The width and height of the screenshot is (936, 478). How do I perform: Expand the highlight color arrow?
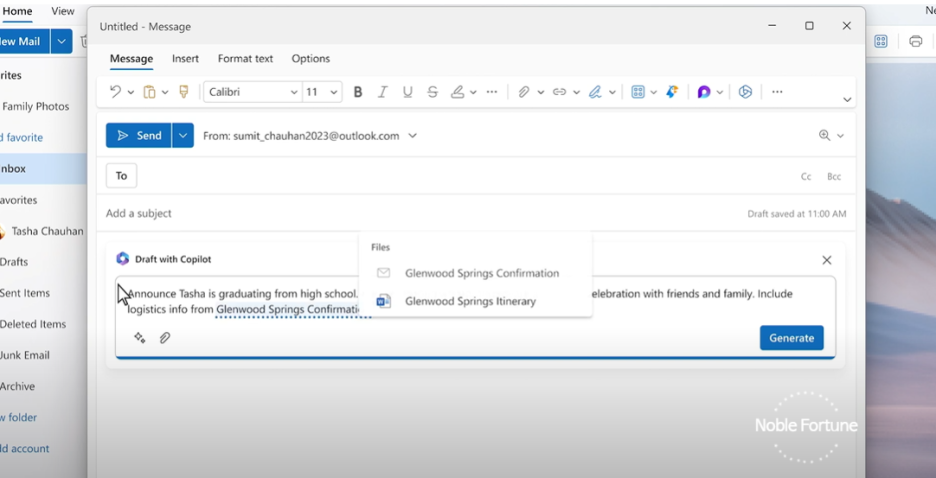pos(473,92)
